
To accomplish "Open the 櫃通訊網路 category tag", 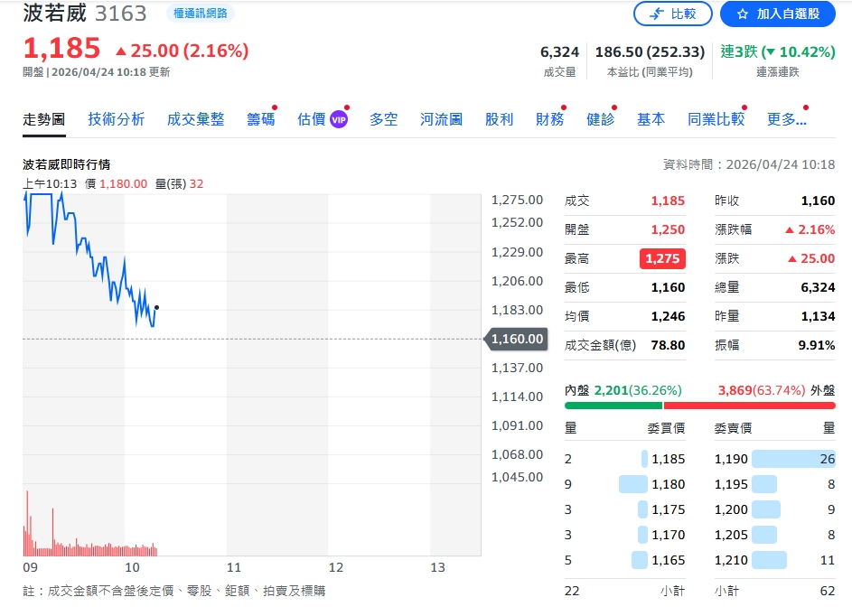I will pyautogui.click(x=200, y=13).
